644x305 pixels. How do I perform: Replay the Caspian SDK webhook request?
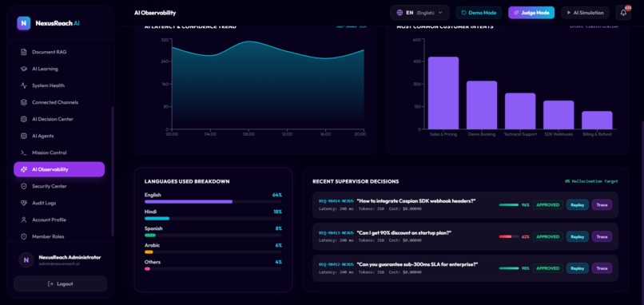click(x=577, y=205)
